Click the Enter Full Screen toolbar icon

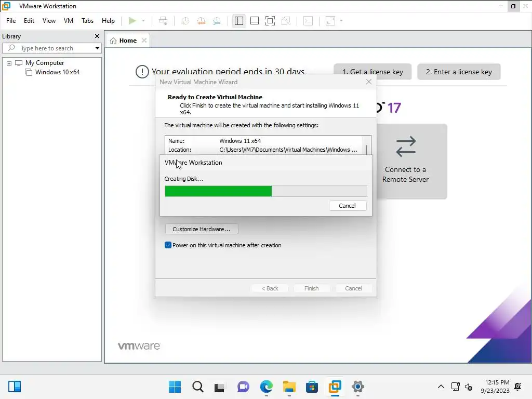[270, 21]
